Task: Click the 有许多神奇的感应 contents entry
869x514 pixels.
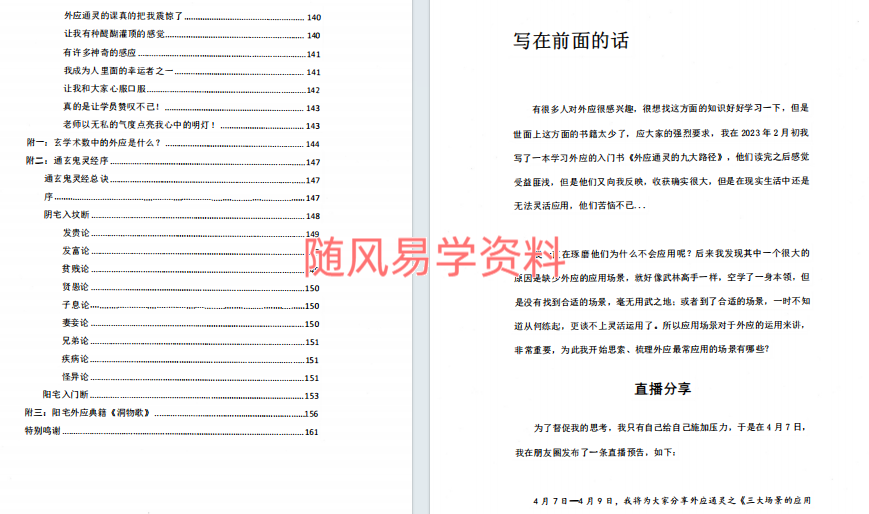Action: tap(99, 54)
